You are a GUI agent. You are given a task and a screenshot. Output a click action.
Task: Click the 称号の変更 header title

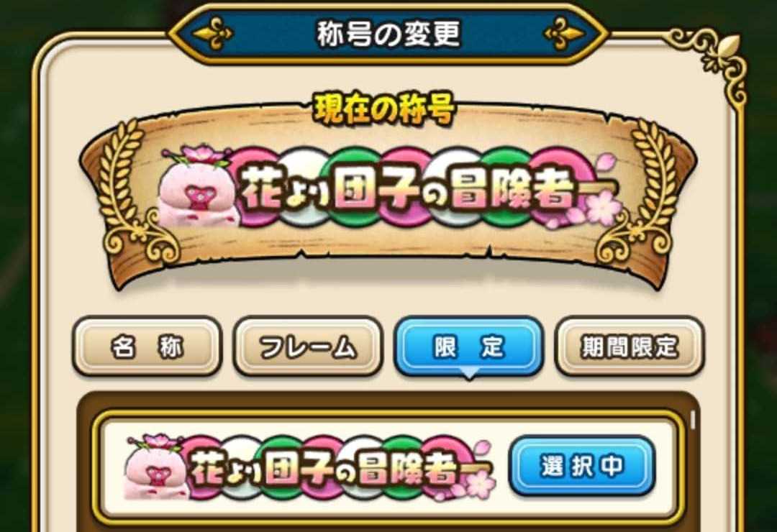(388, 34)
